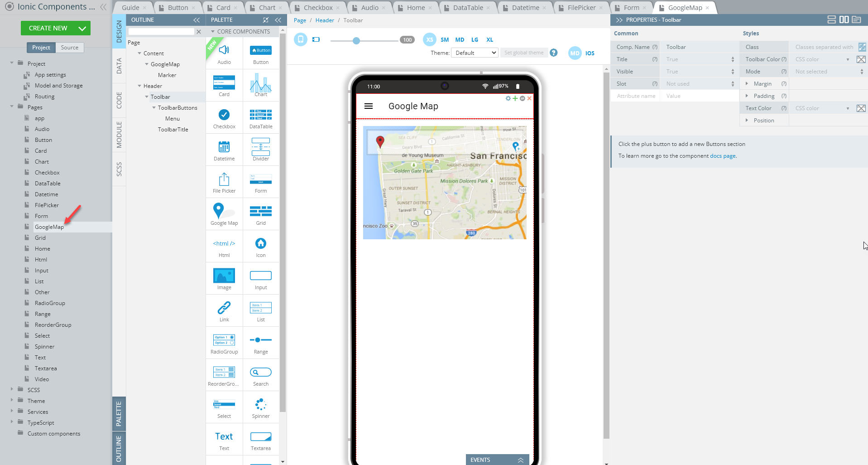The height and width of the screenshot is (465, 868).
Task: Switch to MD material design mode
Action: click(575, 53)
